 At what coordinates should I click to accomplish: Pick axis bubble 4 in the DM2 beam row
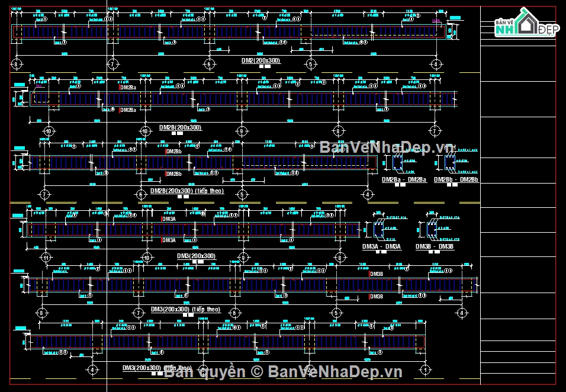click(x=436, y=65)
